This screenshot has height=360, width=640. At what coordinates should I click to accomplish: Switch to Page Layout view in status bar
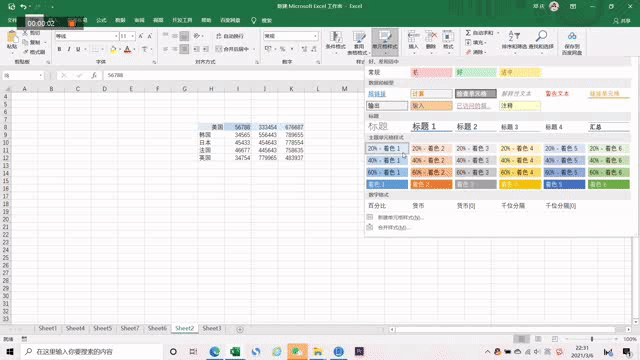point(538,339)
